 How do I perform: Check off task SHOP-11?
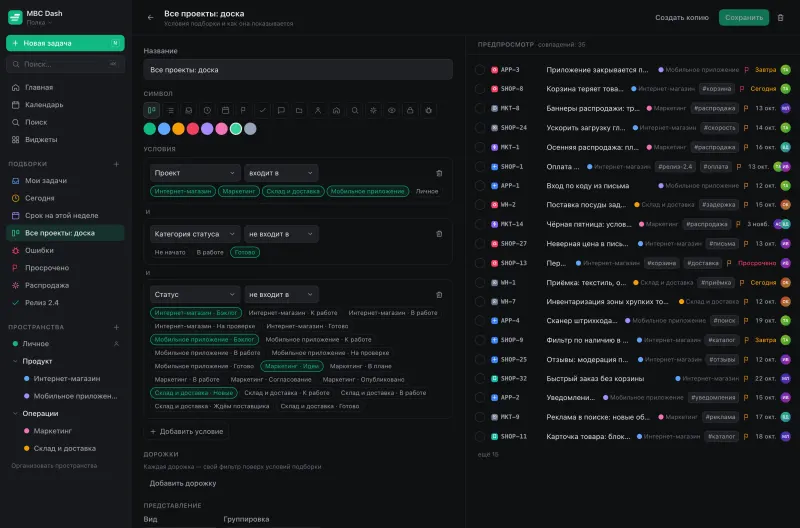coord(480,437)
